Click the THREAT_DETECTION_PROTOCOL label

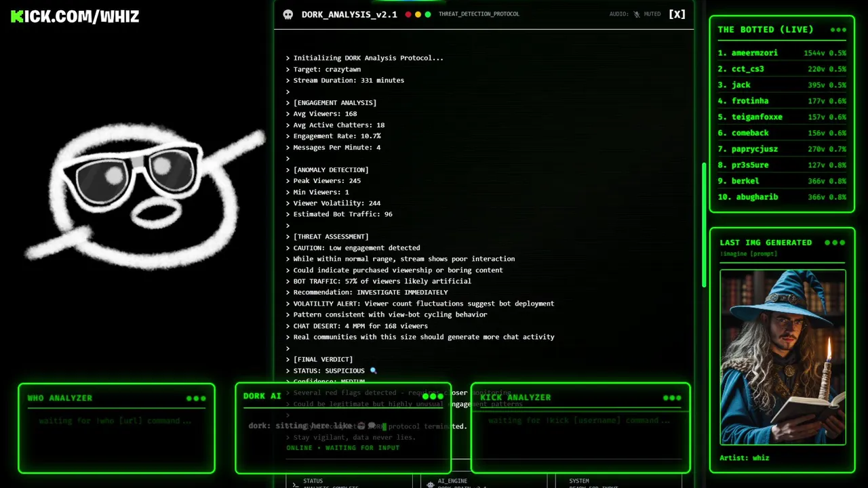click(x=479, y=14)
